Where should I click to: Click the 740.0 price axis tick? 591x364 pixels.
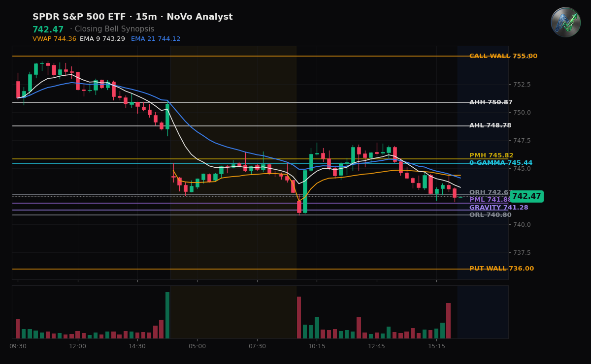tap(522, 225)
